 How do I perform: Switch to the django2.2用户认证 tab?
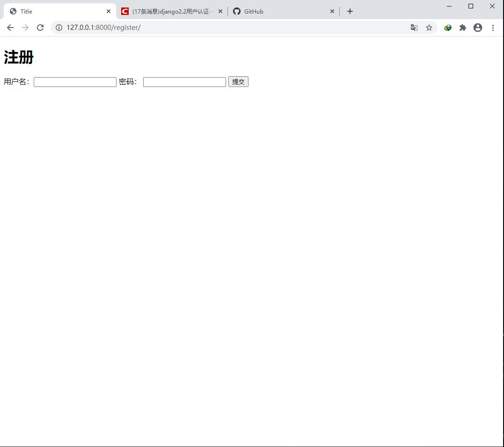(172, 11)
